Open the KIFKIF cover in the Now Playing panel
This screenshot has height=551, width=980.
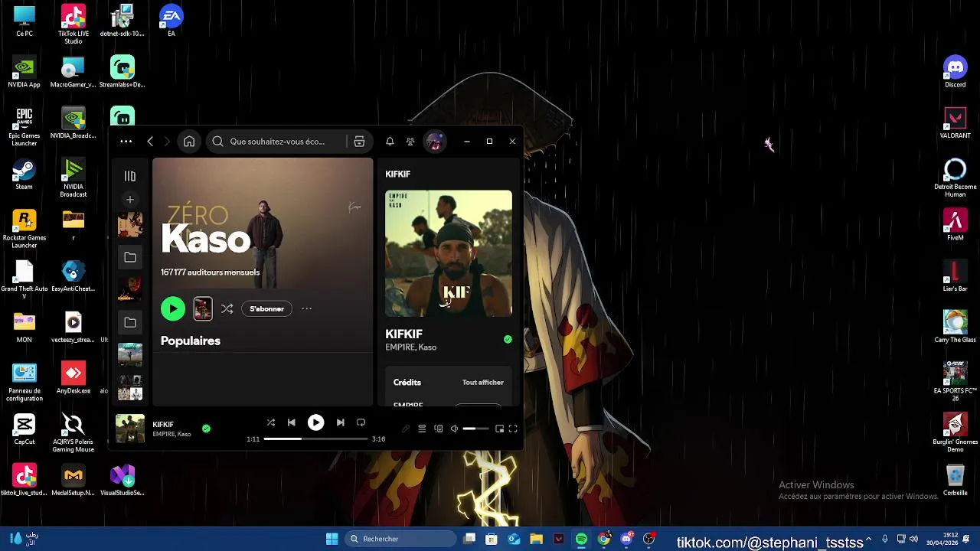click(x=449, y=253)
